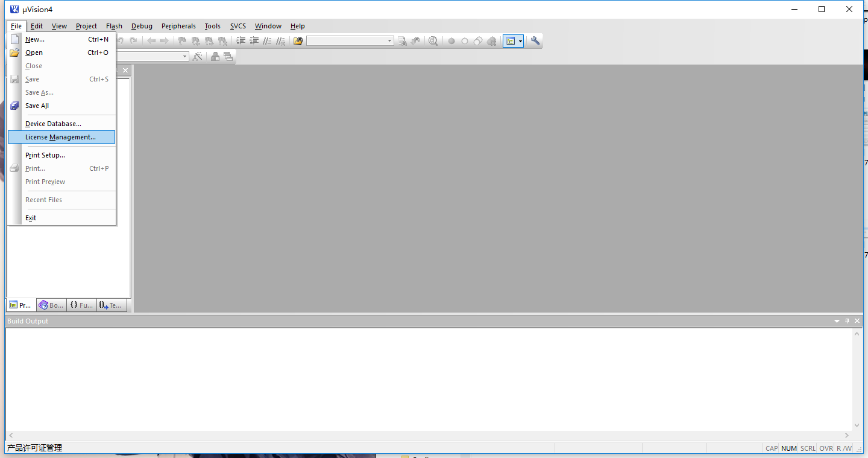Choose Save All from the File menu
This screenshot has width=868, height=458.
click(61, 106)
